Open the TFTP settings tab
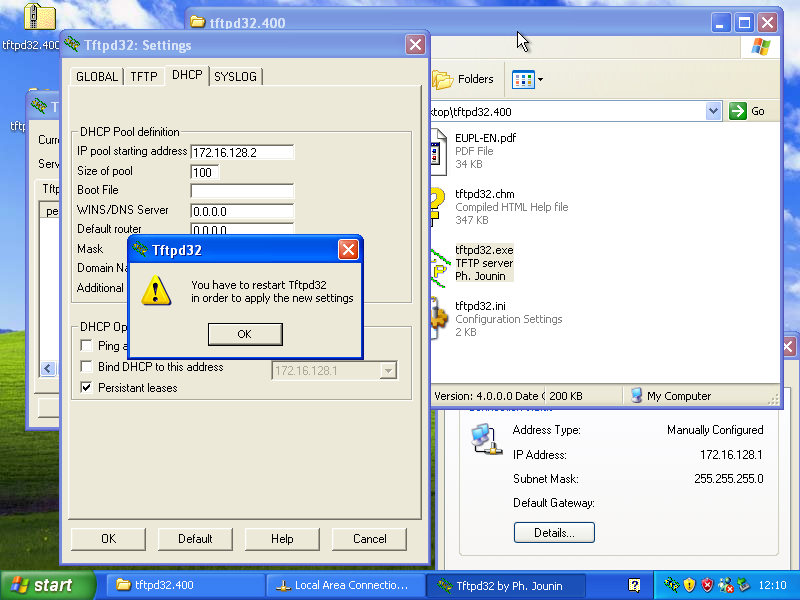Viewport: 800px width, 600px height. 144,76
